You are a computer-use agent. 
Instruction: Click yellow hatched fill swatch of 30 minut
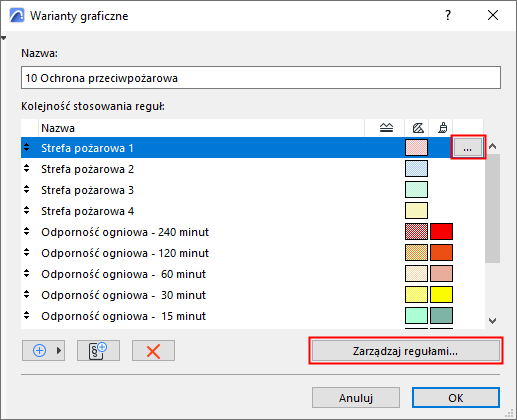[x=416, y=295]
